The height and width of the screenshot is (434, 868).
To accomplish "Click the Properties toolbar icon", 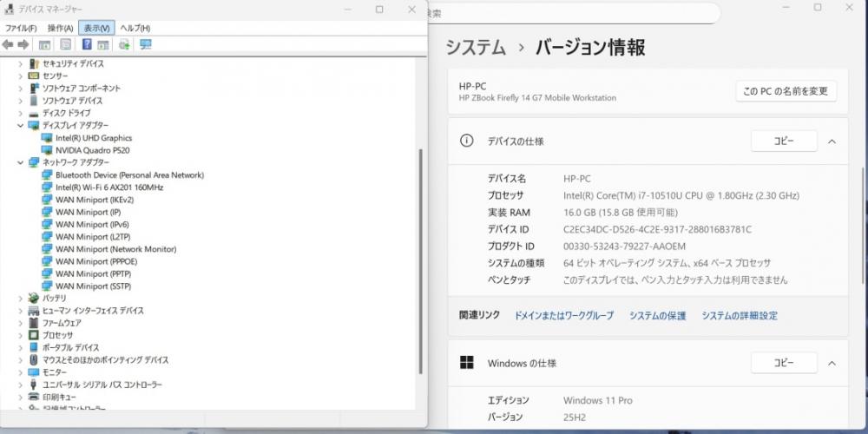I will click(65, 45).
